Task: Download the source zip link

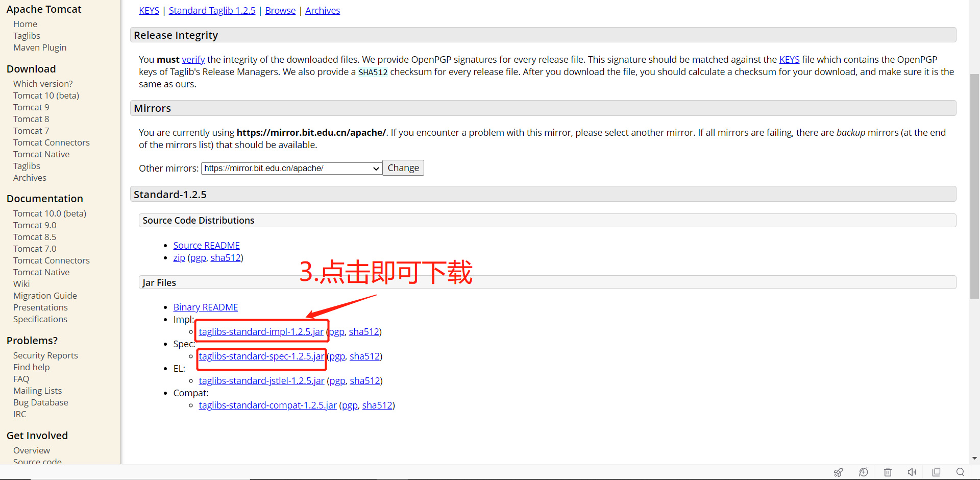Action: click(x=179, y=258)
